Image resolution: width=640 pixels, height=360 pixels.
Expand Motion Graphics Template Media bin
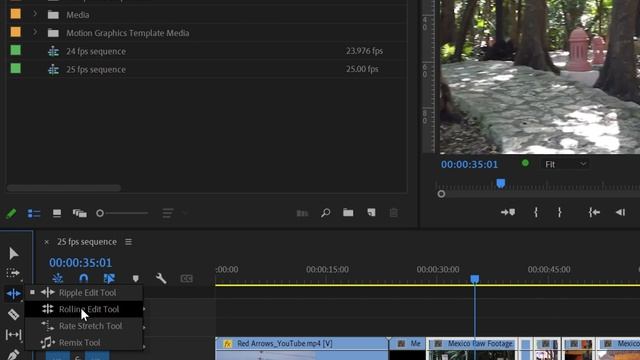point(35,32)
